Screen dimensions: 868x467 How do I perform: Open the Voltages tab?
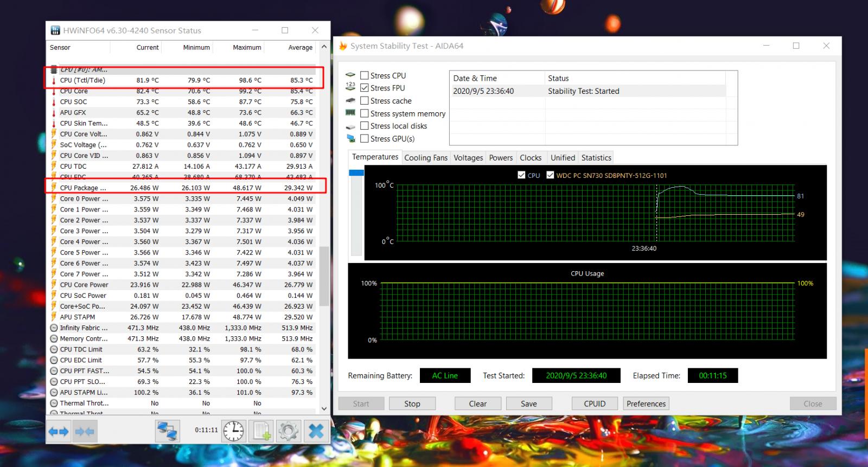coord(468,158)
